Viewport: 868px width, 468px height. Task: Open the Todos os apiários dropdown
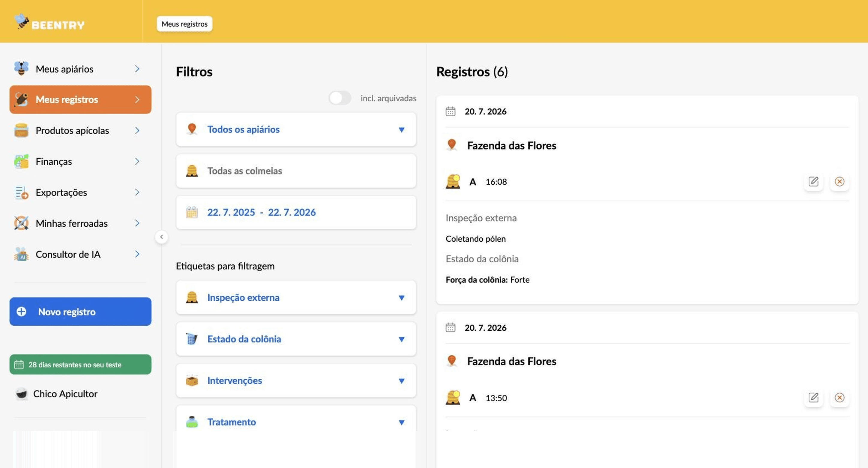coord(296,130)
